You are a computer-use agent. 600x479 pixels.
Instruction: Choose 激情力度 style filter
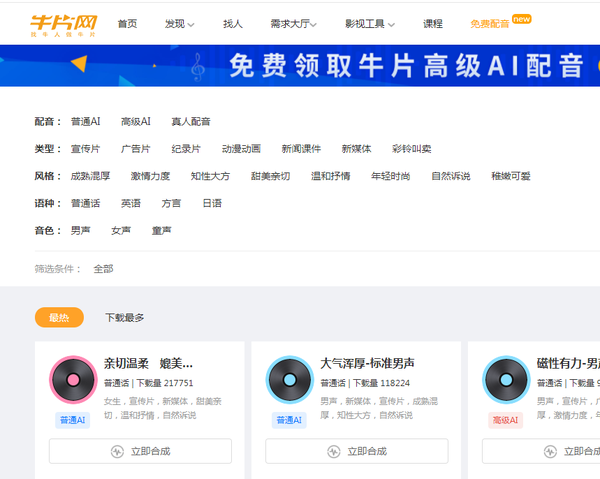pyautogui.click(x=150, y=176)
